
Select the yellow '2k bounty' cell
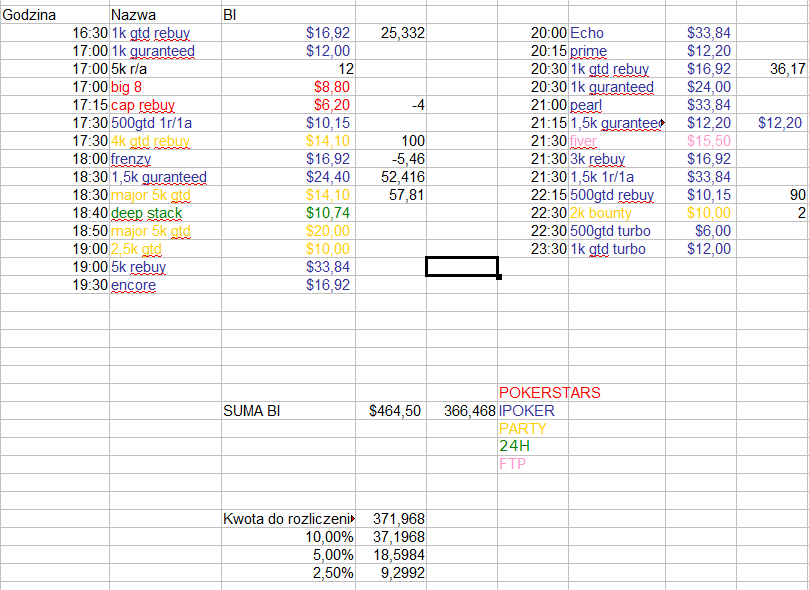[617, 213]
